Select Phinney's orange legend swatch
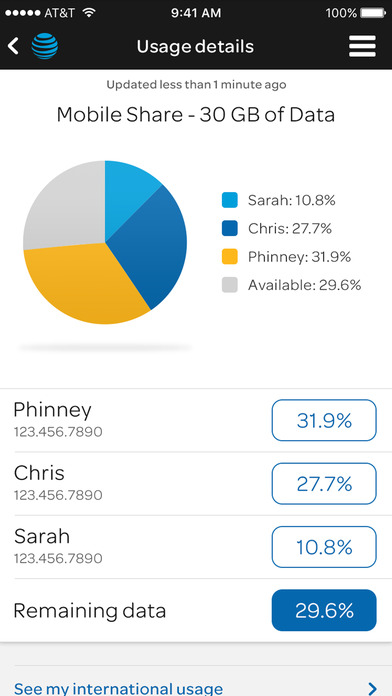392x696 pixels. click(x=230, y=257)
